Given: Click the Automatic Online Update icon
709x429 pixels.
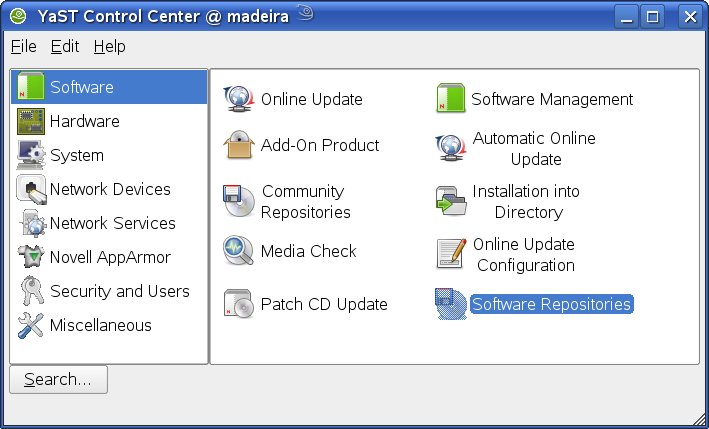Looking at the screenshot, I should pos(450,148).
